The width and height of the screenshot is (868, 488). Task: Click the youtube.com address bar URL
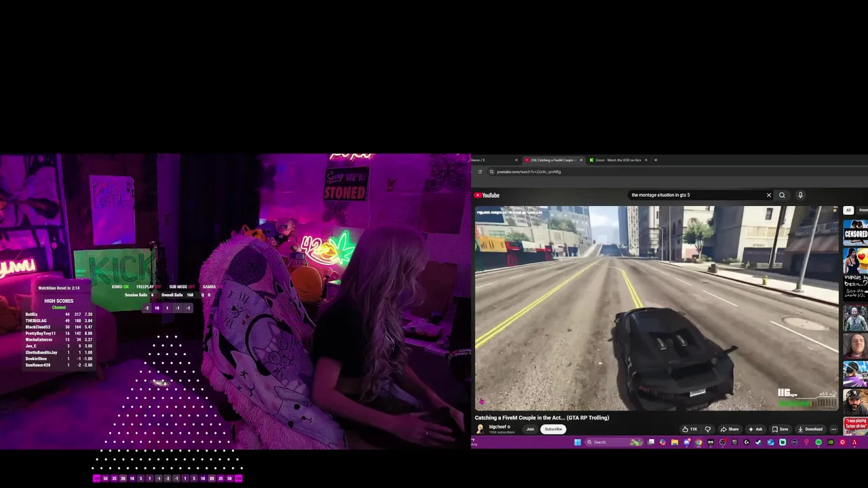click(x=529, y=171)
